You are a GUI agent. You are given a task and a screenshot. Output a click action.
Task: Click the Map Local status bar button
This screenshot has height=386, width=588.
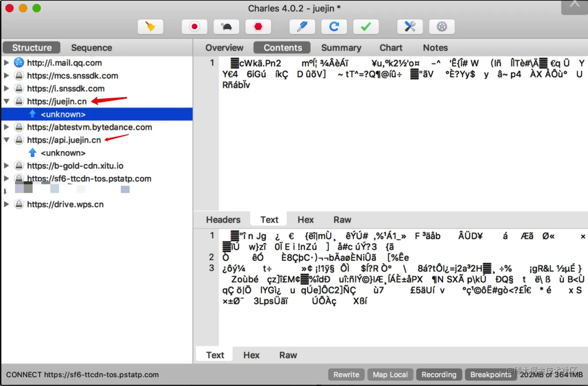[391, 375]
